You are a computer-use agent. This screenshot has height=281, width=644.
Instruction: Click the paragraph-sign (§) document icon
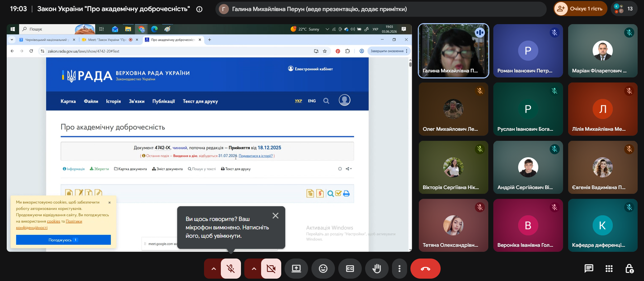click(320, 193)
